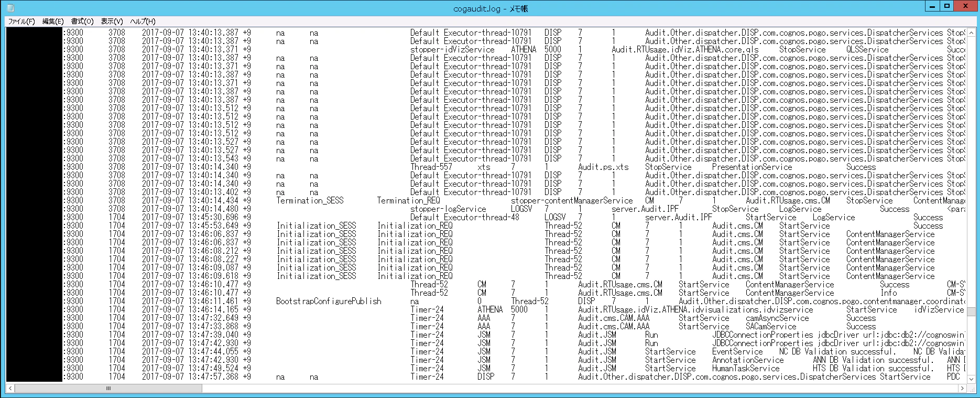980x398 pixels.
Task: Click the word "camAsyncService"
Action: click(x=777, y=318)
